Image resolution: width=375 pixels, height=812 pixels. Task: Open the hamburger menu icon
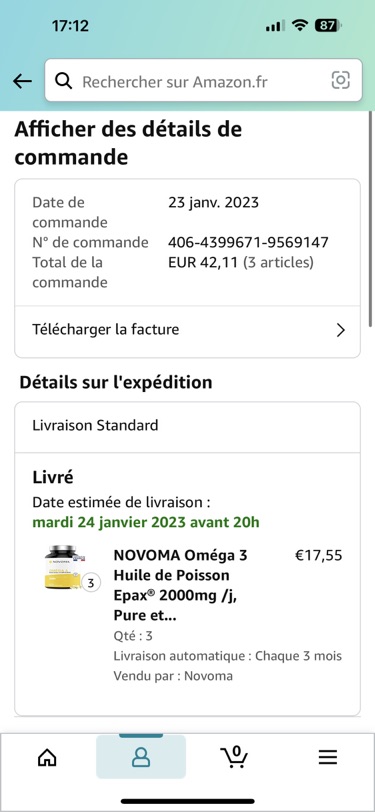[x=327, y=757]
